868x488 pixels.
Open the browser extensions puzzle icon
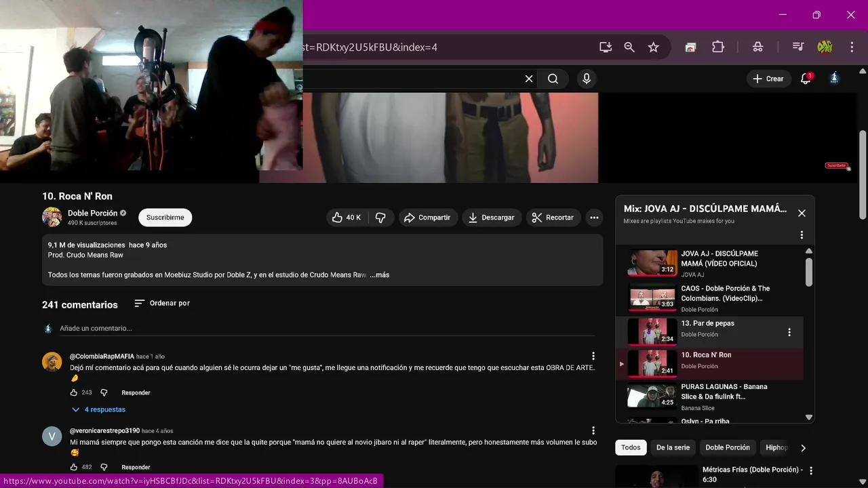click(x=718, y=47)
